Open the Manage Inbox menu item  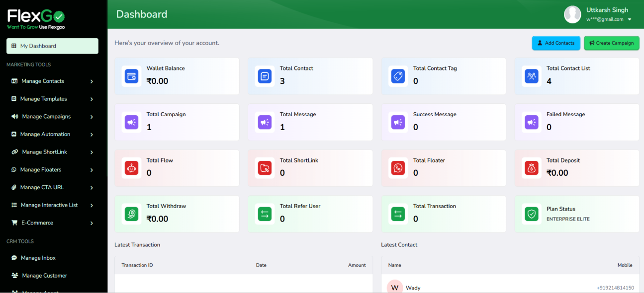tap(38, 258)
